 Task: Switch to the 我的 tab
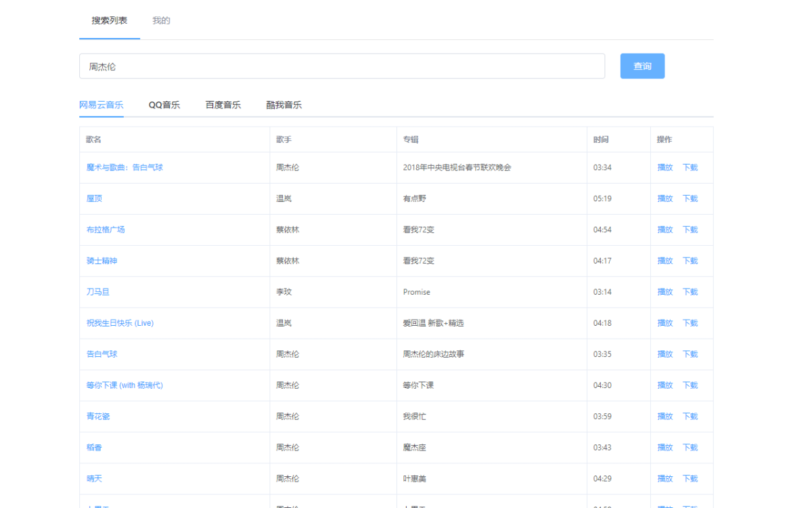(x=161, y=20)
